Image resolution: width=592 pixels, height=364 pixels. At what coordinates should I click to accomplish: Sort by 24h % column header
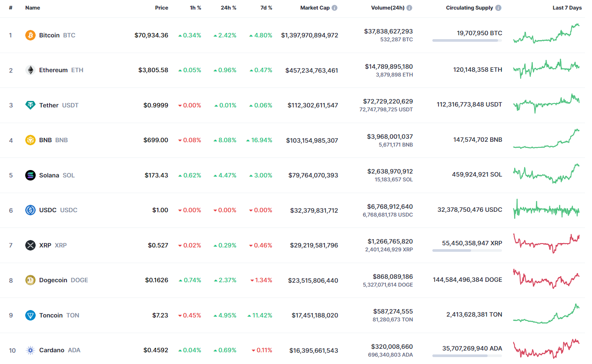[x=228, y=8]
